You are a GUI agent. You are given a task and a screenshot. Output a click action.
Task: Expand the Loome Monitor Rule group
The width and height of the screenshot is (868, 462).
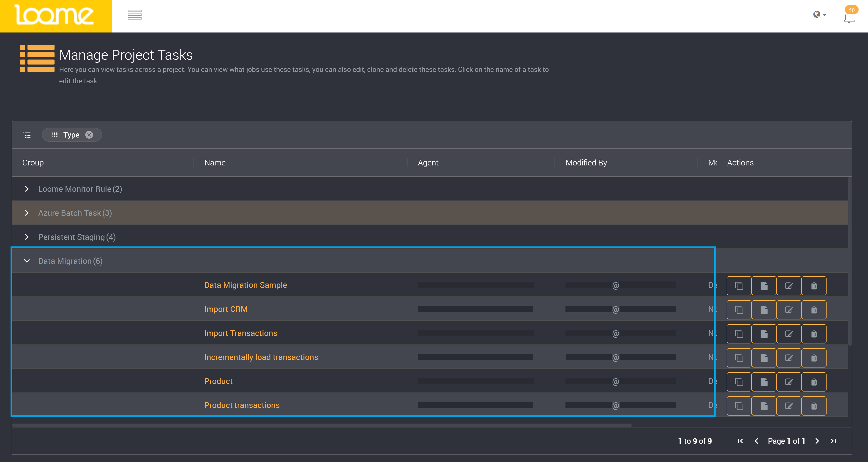(x=27, y=189)
